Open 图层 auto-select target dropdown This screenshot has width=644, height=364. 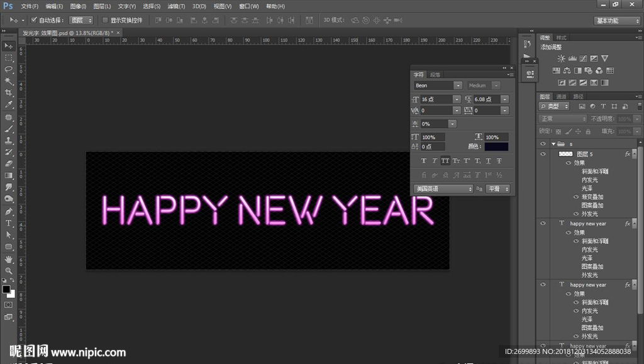(x=81, y=20)
